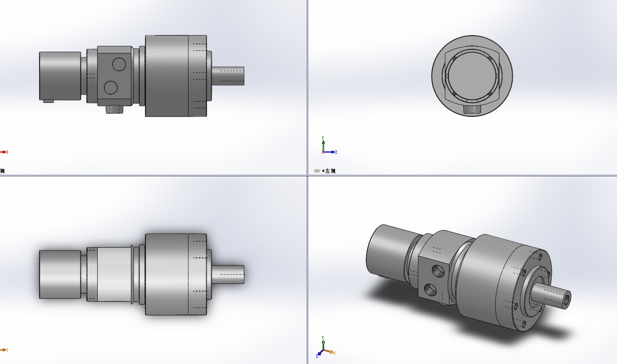Select the white middle section in the bottom-left viewport

(114, 274)
